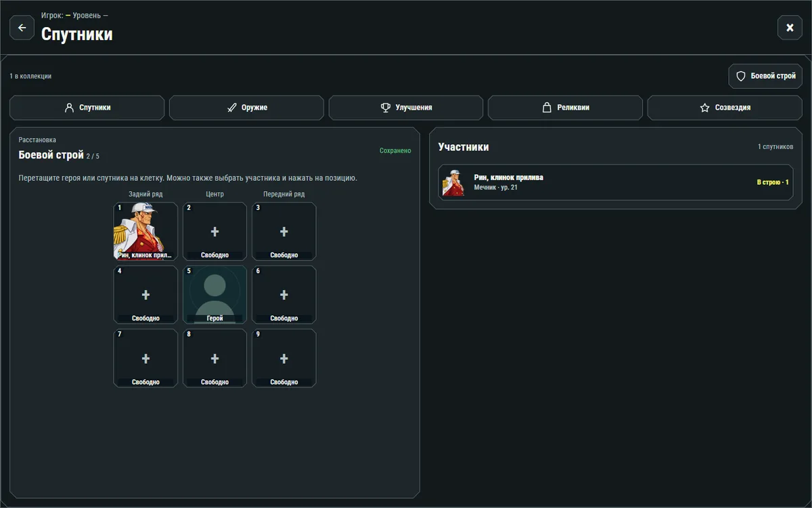Image resolution: width=812 pixels, height=508 pixels.
Task: Select the name Рин, клинок прилива
Action: (x=509, y=177)
